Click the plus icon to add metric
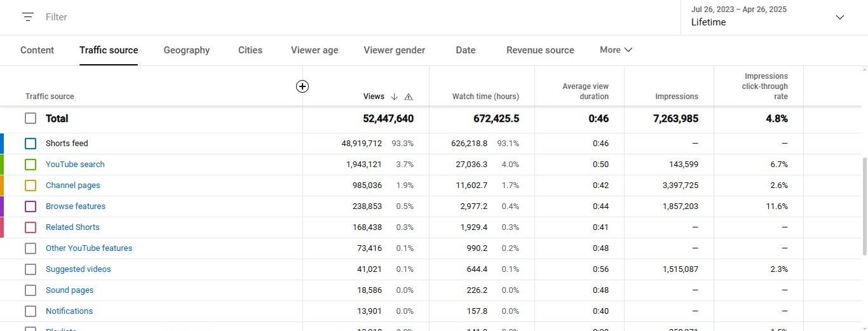The height and width of the screenshot is (331, 868). (302, 86)
